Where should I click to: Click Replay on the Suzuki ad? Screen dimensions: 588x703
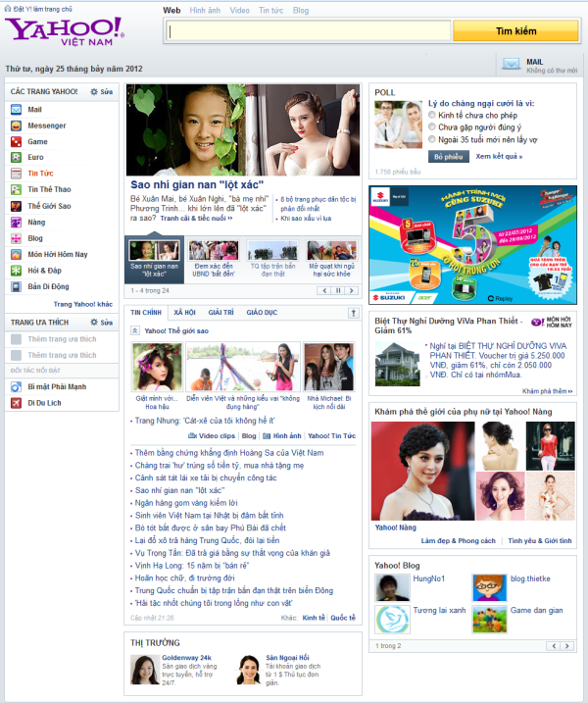[x=500, y=299]
